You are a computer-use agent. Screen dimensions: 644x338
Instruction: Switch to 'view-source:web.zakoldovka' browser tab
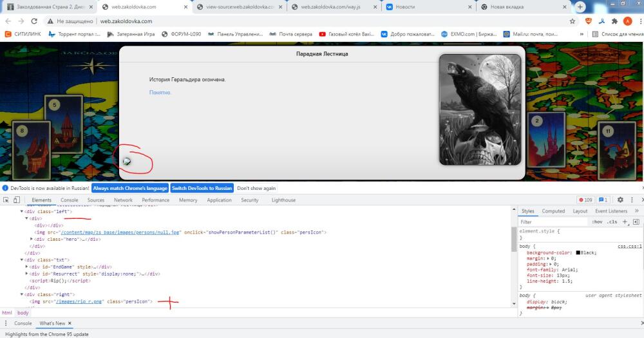240,7
